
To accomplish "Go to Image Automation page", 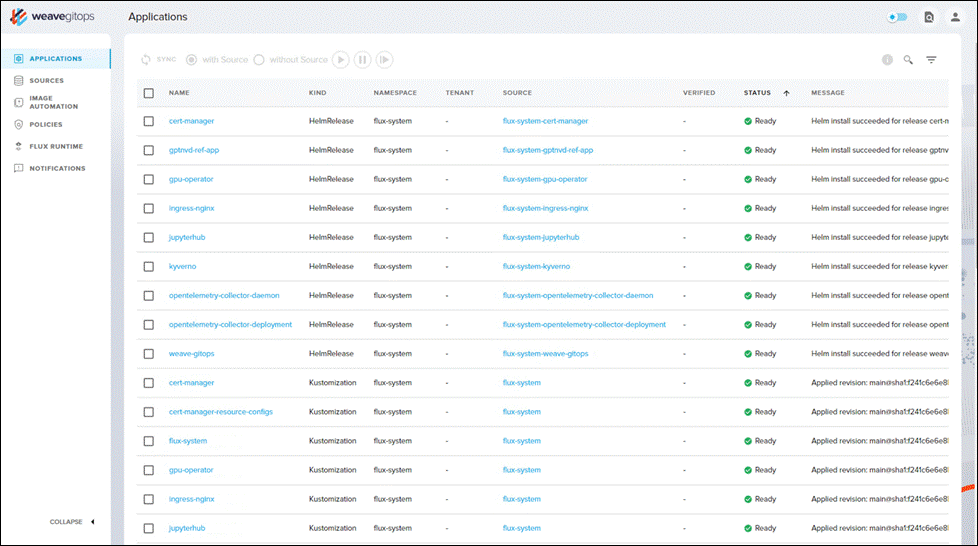I will pyautogui.click(x=54, y=102).
